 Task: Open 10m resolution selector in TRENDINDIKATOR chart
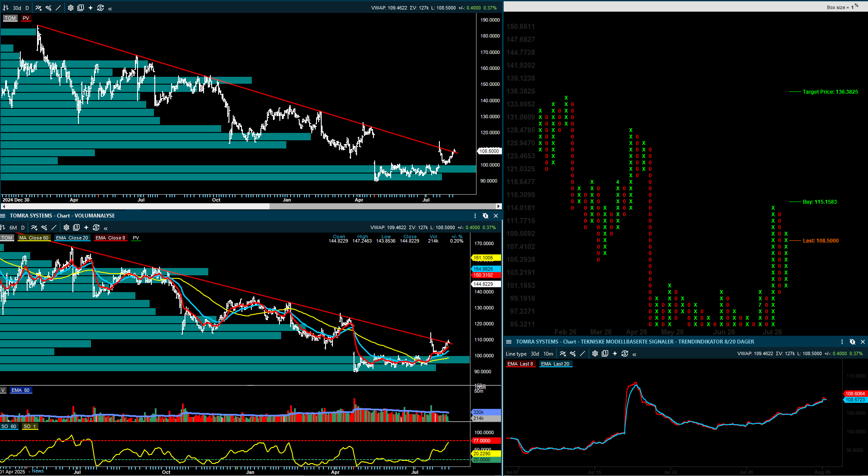tap(548, 354)
